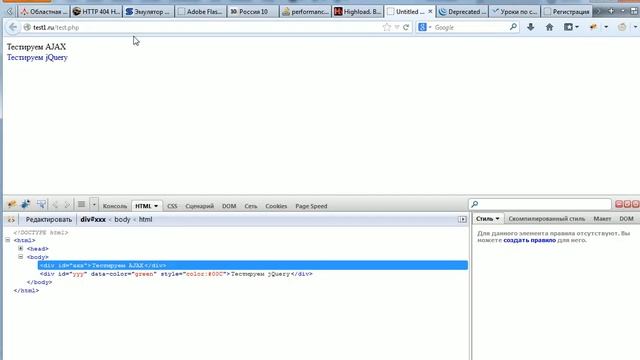Image resolution: width=640 pixels, height=360 pixels.
Task: Click the break-on-mutation icon left of Редактировать
Action: 11,220
